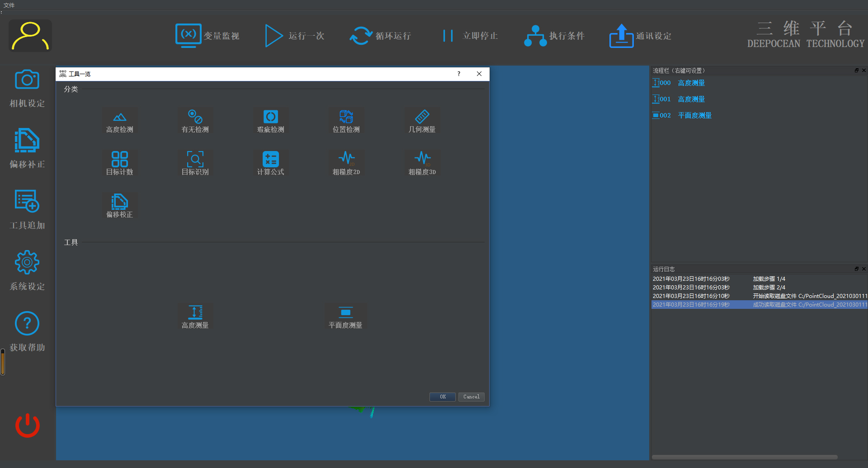Select flow step 000 高度测量
This screenshot has height=468, width=868.
679,83
